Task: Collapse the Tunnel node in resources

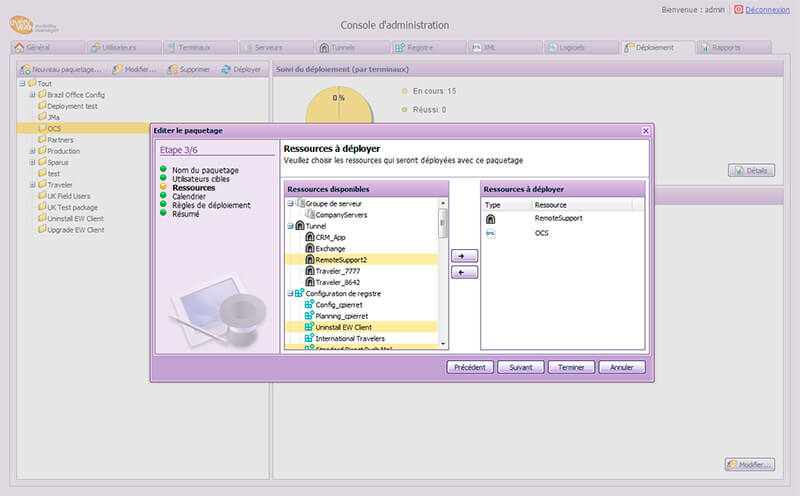Action: click(x=290, y=226)
